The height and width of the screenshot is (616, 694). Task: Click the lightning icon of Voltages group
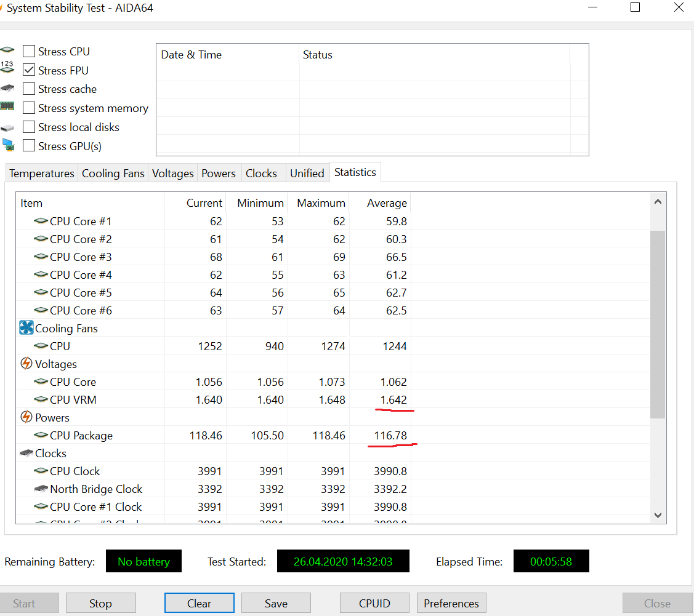(x=26, y=364)
